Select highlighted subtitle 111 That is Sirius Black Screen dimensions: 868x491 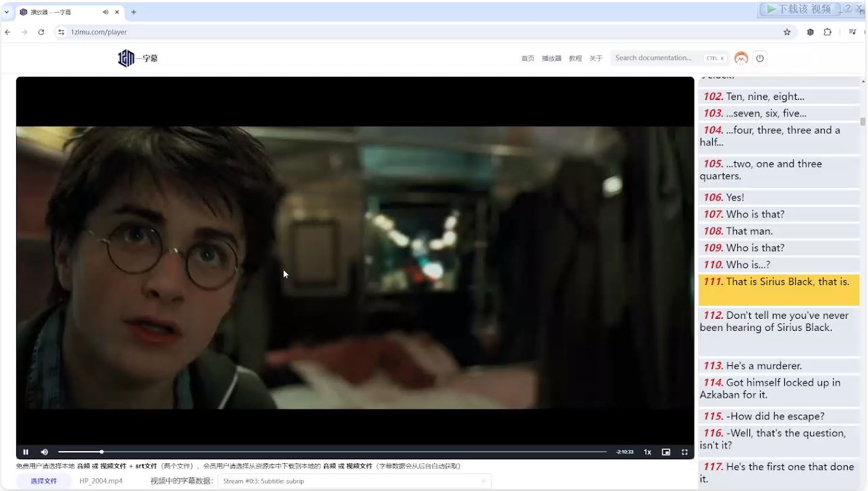point(780,290)
